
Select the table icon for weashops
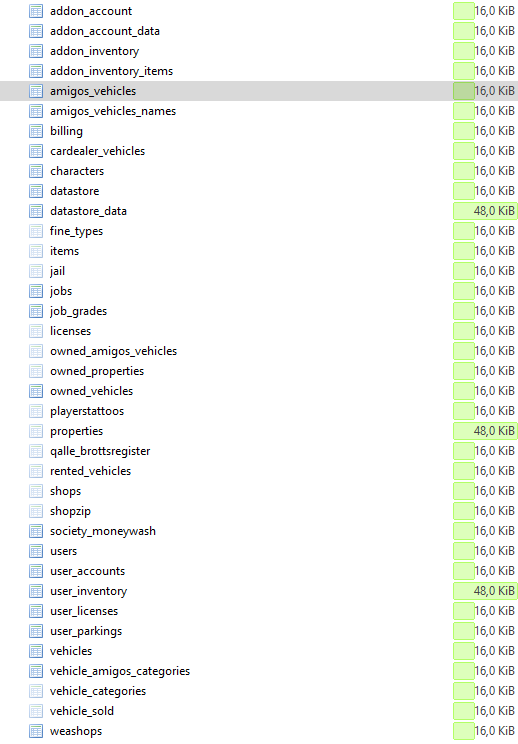pos(36,731)
